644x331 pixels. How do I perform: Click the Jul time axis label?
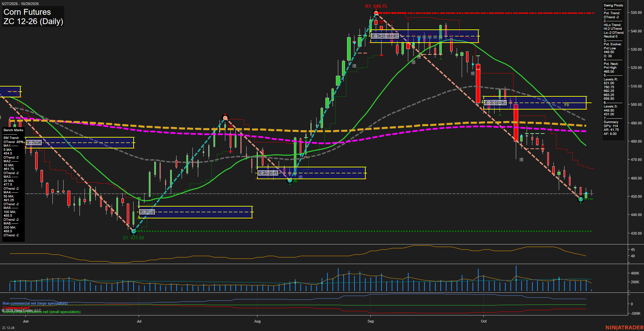pyautogui.click(x=139, y=321)
